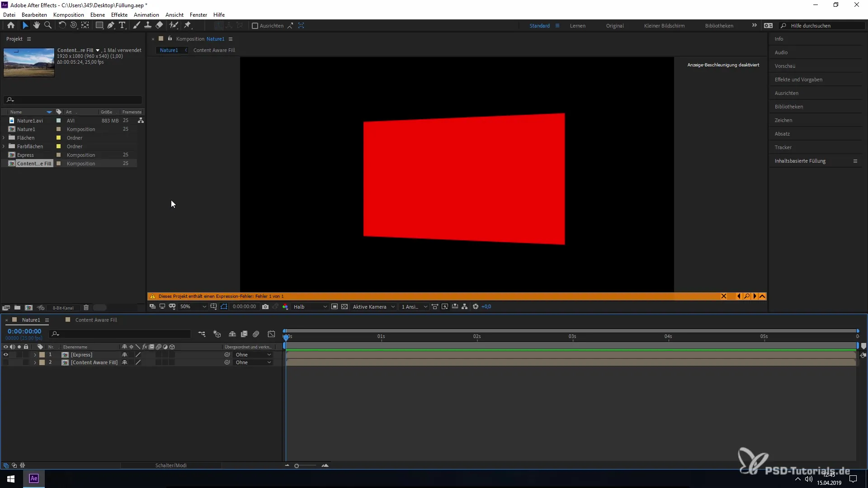Click the Express layer label color

42,355
